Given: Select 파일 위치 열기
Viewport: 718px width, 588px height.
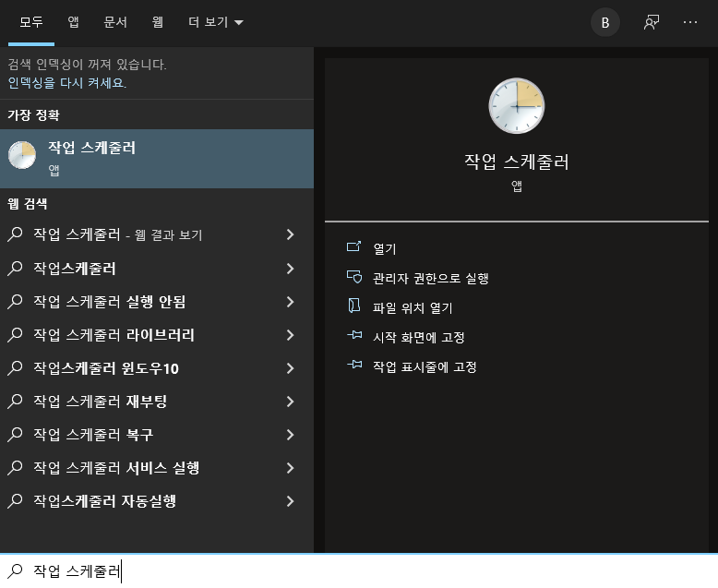Looking at the screenshot, I should [413, 306].
